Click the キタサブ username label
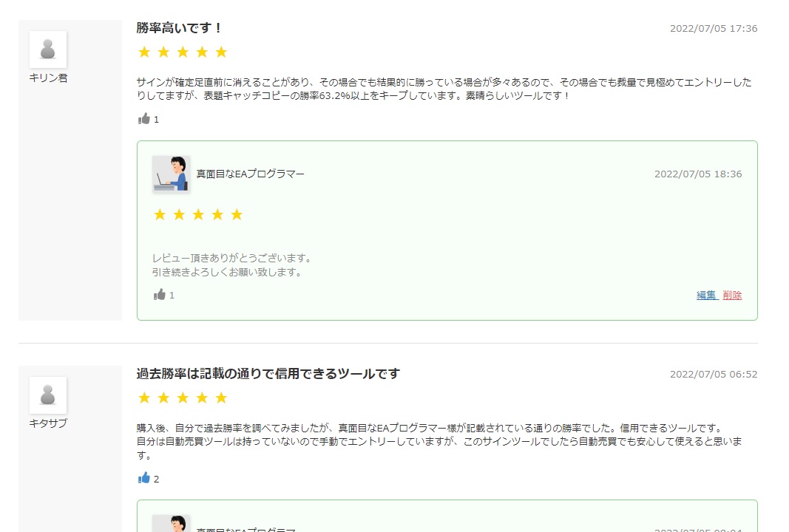 click(48, 423)
